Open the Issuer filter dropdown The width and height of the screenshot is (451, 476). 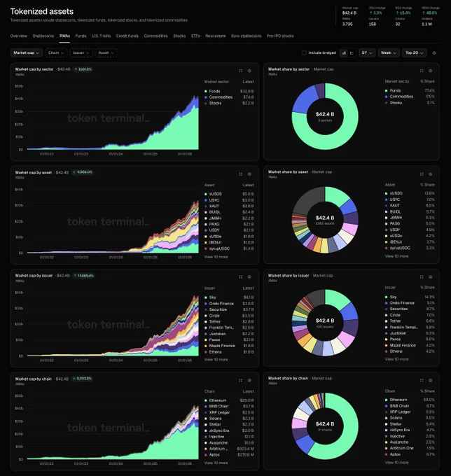pos(81,52)
